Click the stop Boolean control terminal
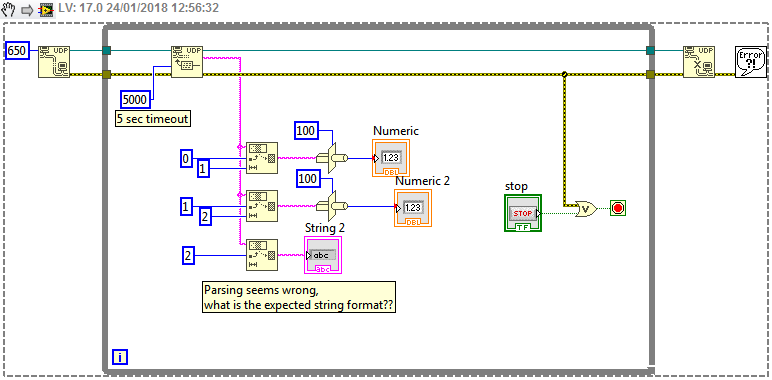Screen dimensions: 772x380 [523, 213]
